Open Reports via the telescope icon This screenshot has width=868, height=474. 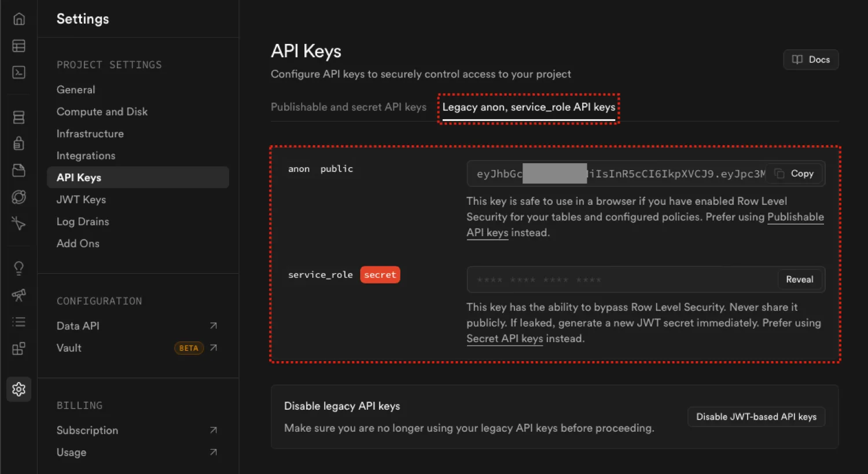click(19, 295)
